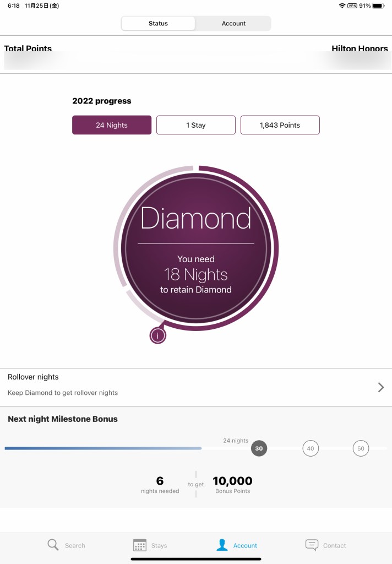
Task: Tap the battery indicator icon
Action: point(378,6)
